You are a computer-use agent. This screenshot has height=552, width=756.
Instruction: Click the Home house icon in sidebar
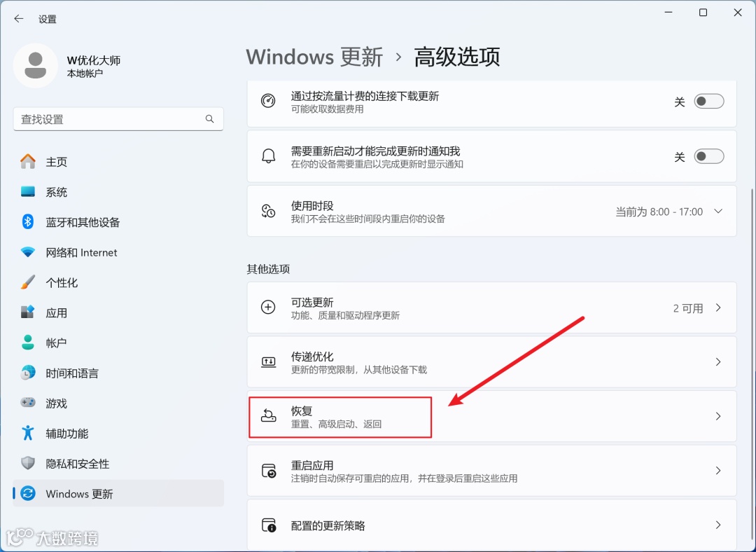28,162
